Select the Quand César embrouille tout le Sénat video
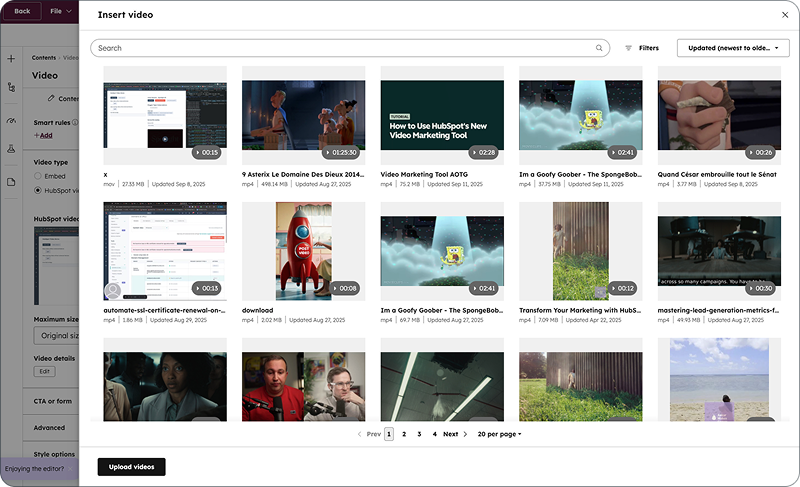 [x=719, y=115]
